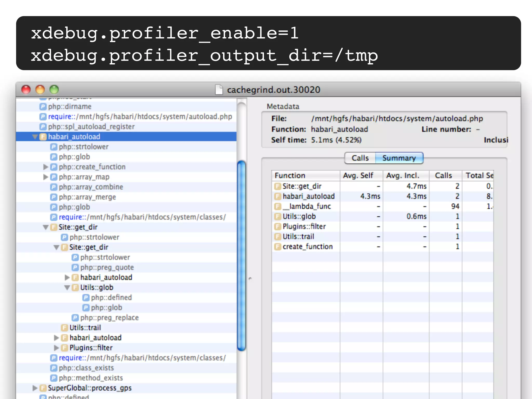This screenshot has height=399, width=532.
Task: Select the php::spl_autoload_register tree row
Action: [x=91, y=127]
